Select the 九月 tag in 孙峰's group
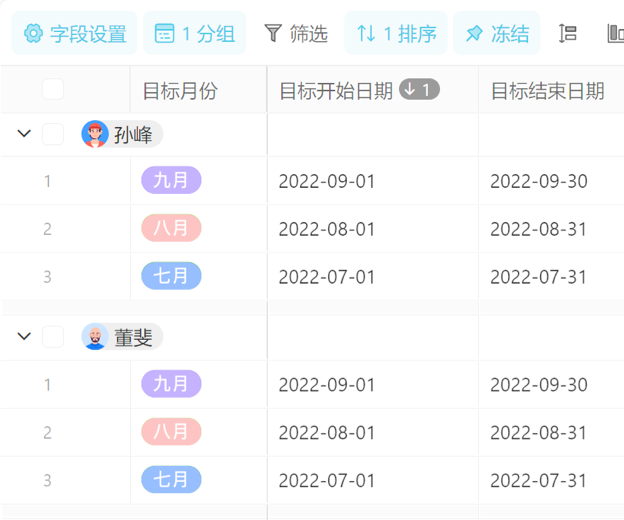 point(171,181)
